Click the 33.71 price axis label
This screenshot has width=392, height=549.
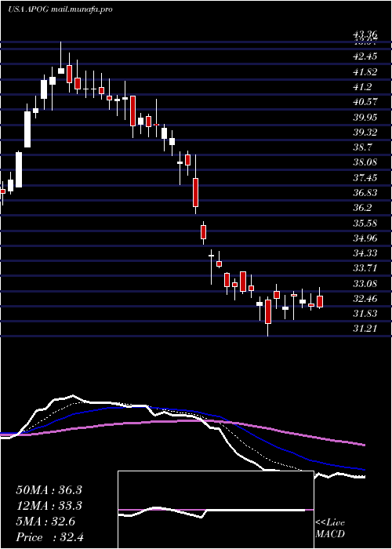pos(365,268)
